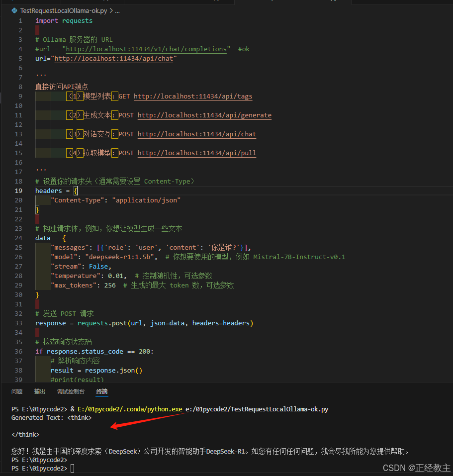Screen dimensions: 453x476
Task: Click the "messages" key on line 25
Action: (x=70, y=248)
